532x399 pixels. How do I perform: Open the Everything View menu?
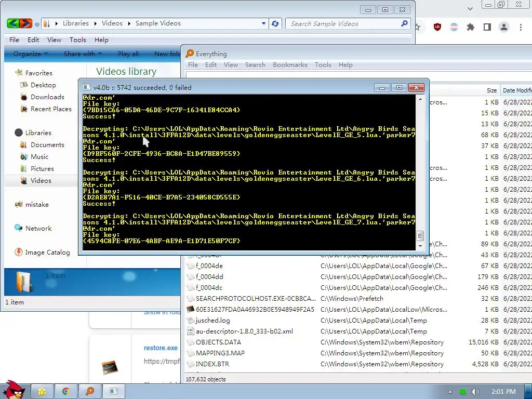[231, 65]
